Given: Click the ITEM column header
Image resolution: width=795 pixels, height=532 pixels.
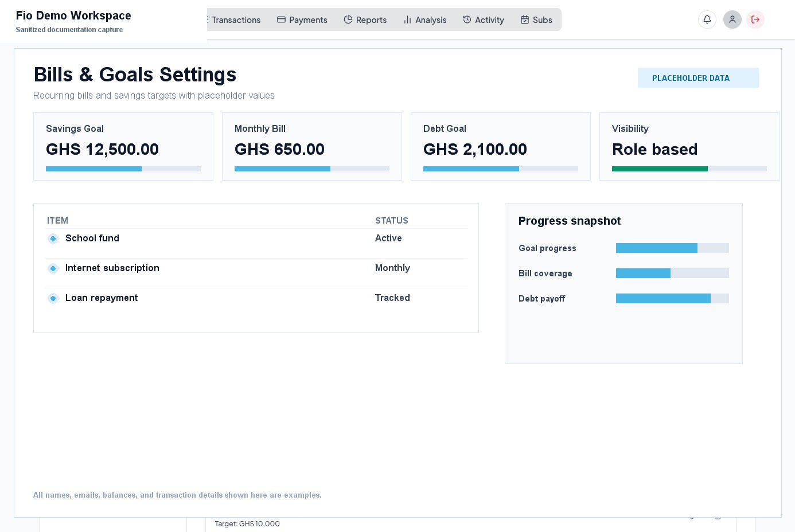Looking at the screenshot, I should (57, 221).
